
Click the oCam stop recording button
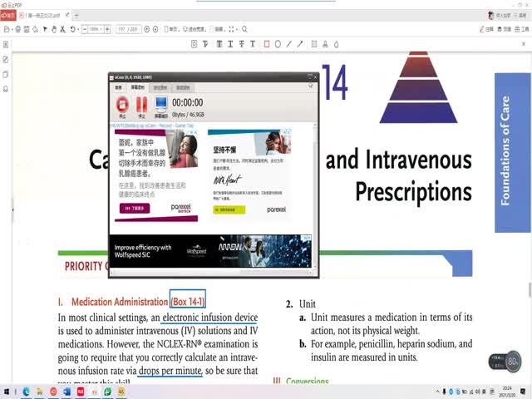pyautogui.click(x=122, y=105)
